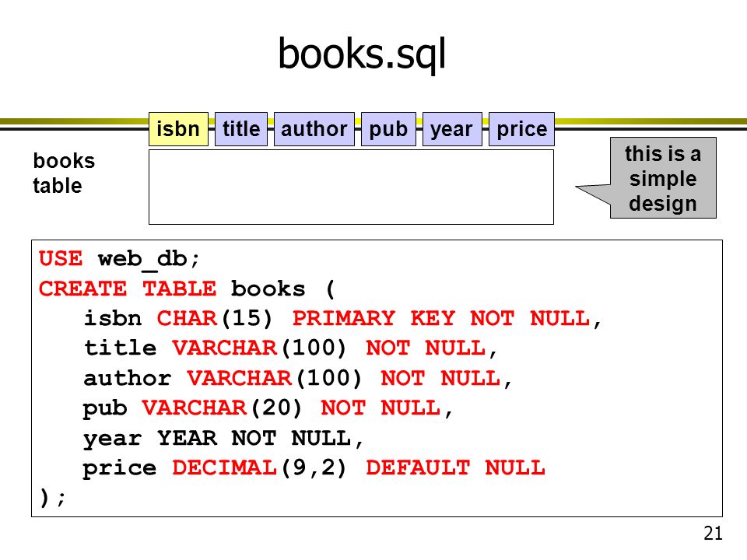Viewport: 747px width, 560px height.
Task: Click the year column box
Action: 452,129
